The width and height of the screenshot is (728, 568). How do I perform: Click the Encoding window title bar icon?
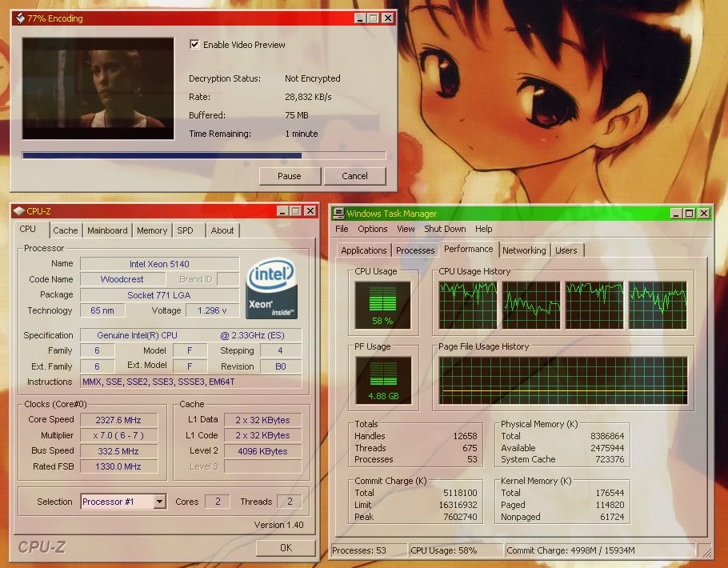click(19, 18)
